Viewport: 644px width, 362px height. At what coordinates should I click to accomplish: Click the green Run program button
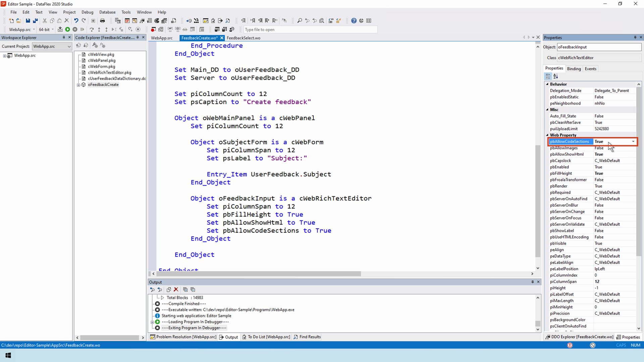tap(67, 29)
